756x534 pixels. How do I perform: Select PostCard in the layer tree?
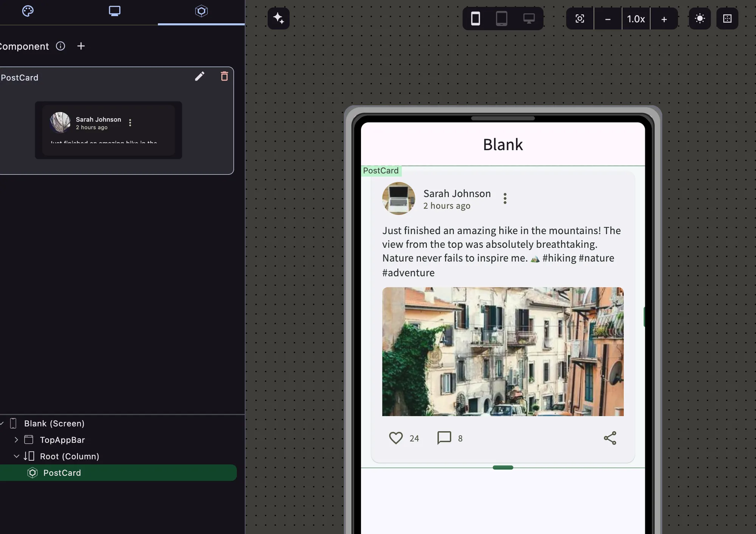point(118,473)
